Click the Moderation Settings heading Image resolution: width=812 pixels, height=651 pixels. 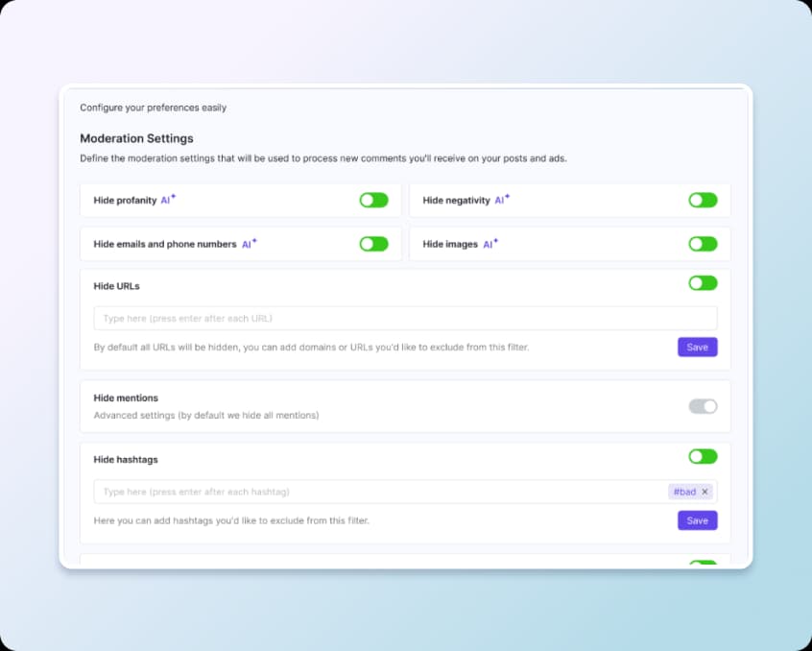tap(136, 138)
